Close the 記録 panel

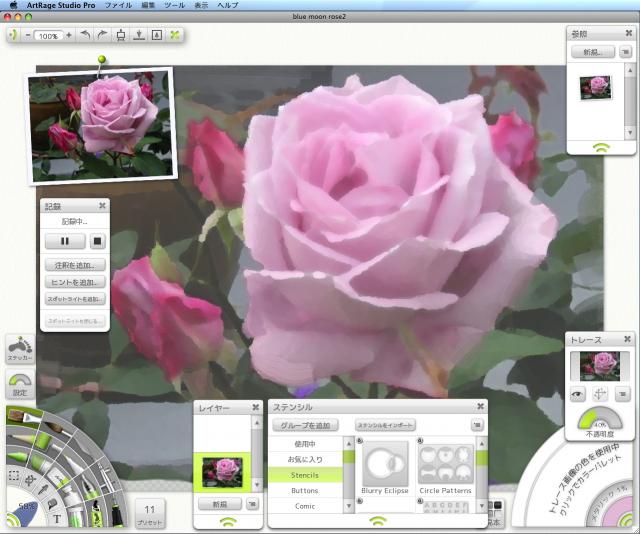(102, 206)
